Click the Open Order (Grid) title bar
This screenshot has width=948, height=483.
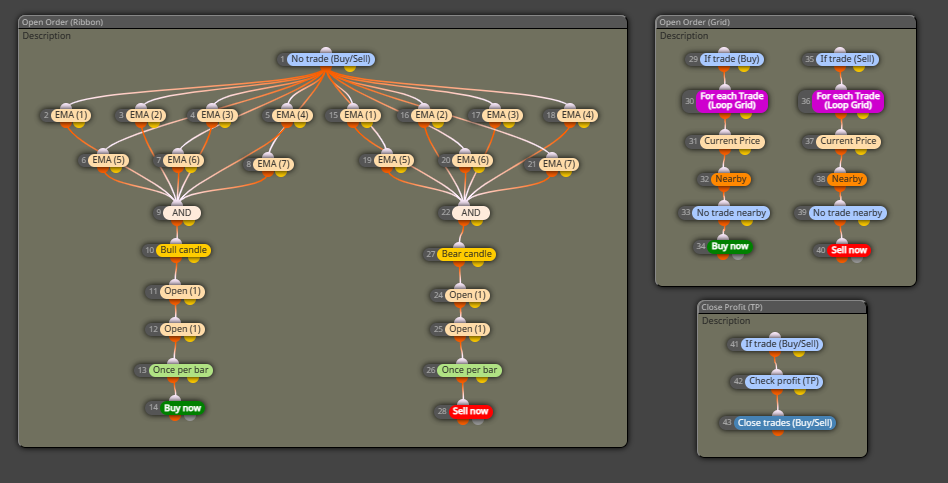[785, 22]
